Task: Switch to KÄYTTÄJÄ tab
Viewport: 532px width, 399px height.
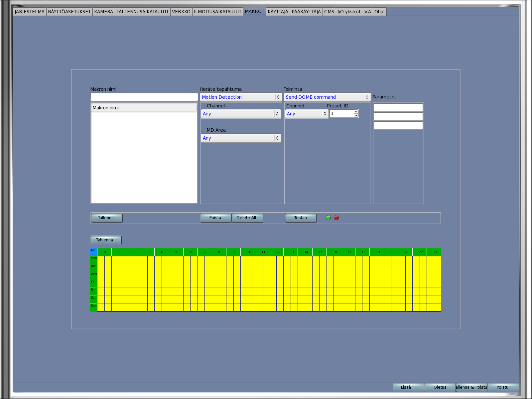Action: (278, 12)
